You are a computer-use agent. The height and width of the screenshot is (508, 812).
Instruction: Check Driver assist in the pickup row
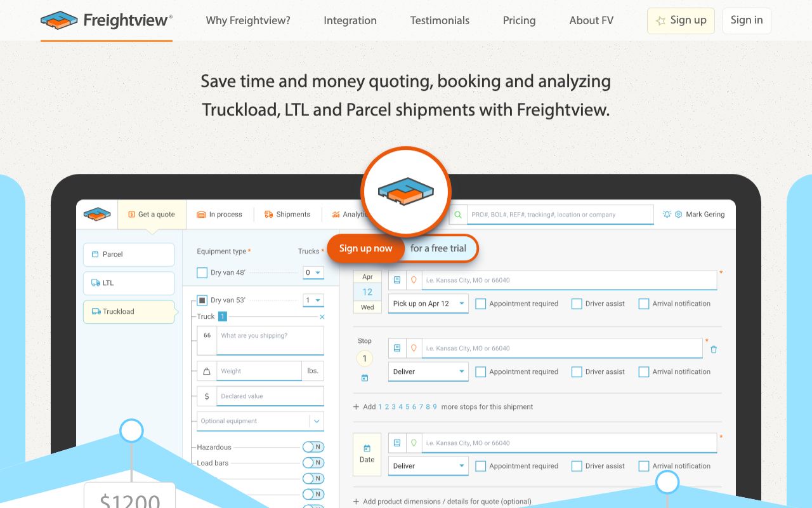[577, 304]
